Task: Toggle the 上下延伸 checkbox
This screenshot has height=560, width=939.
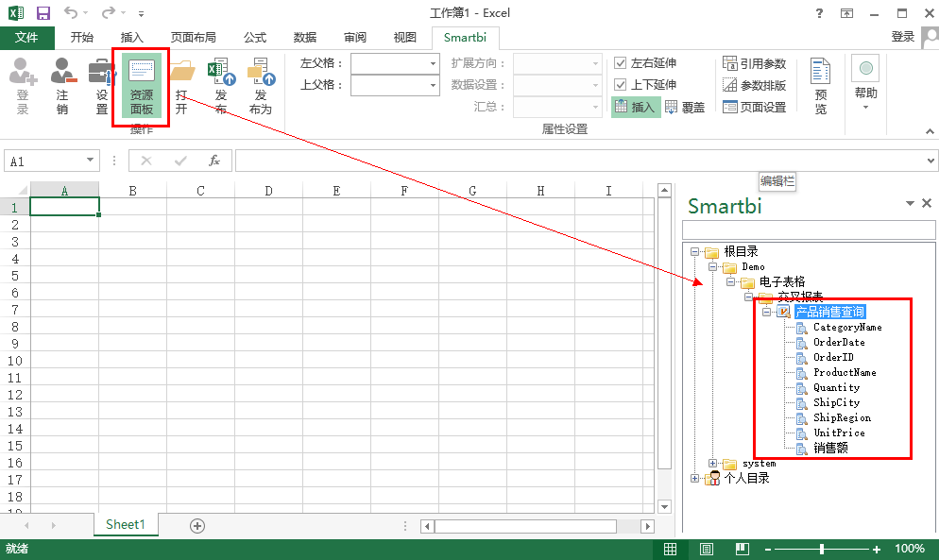Action: (621, 84)
